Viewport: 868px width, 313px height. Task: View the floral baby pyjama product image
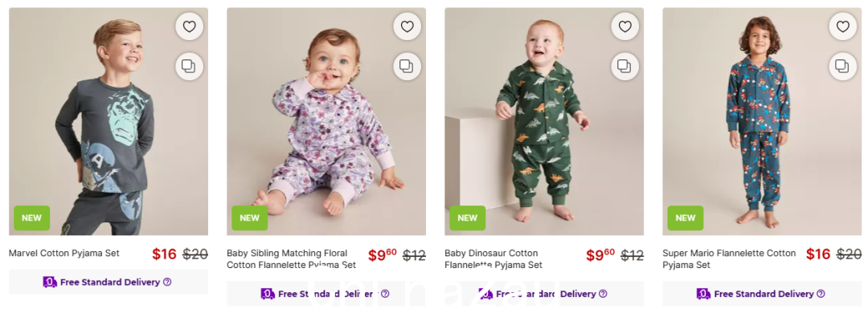326,122
